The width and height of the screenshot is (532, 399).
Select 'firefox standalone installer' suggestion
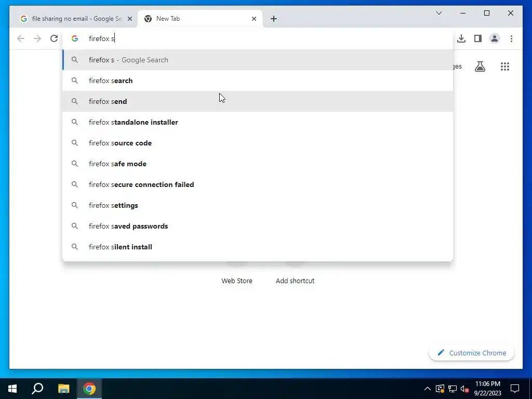coord(258,122)
